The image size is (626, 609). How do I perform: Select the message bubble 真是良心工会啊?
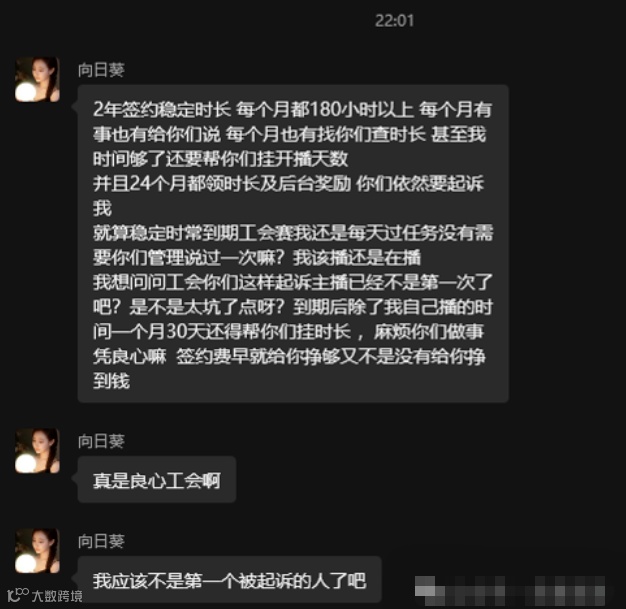(157, 479)
